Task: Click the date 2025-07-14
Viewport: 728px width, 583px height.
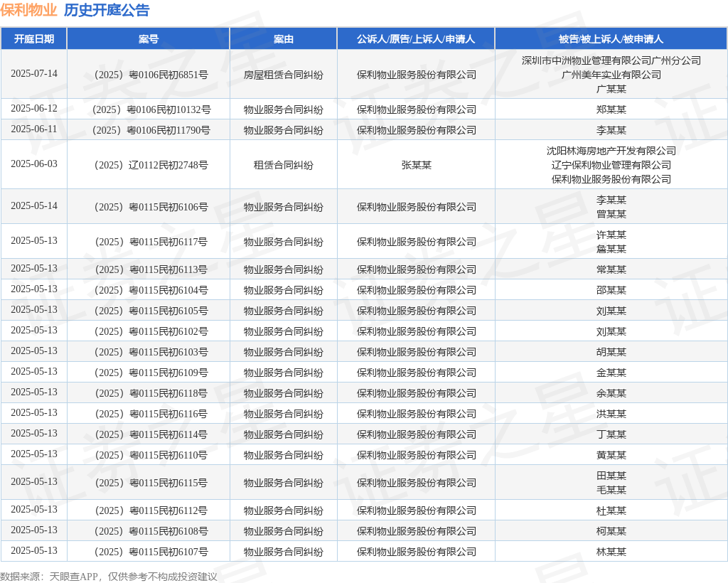Action: (34, 73)
